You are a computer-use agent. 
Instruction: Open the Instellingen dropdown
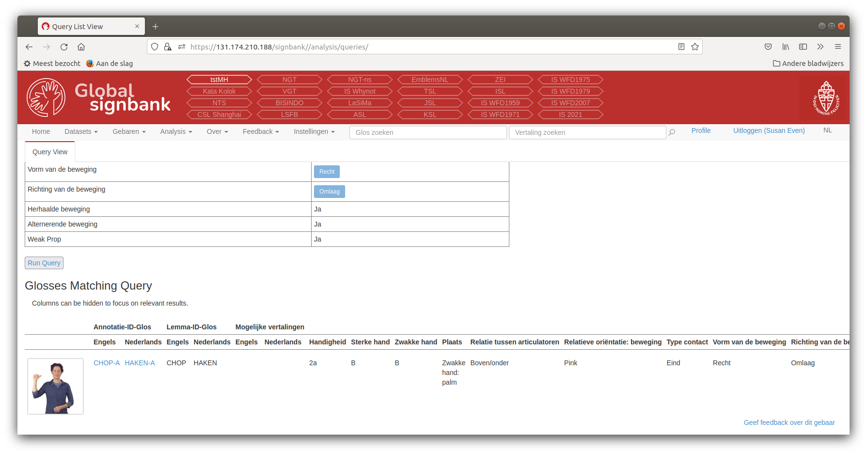point(314,131)
